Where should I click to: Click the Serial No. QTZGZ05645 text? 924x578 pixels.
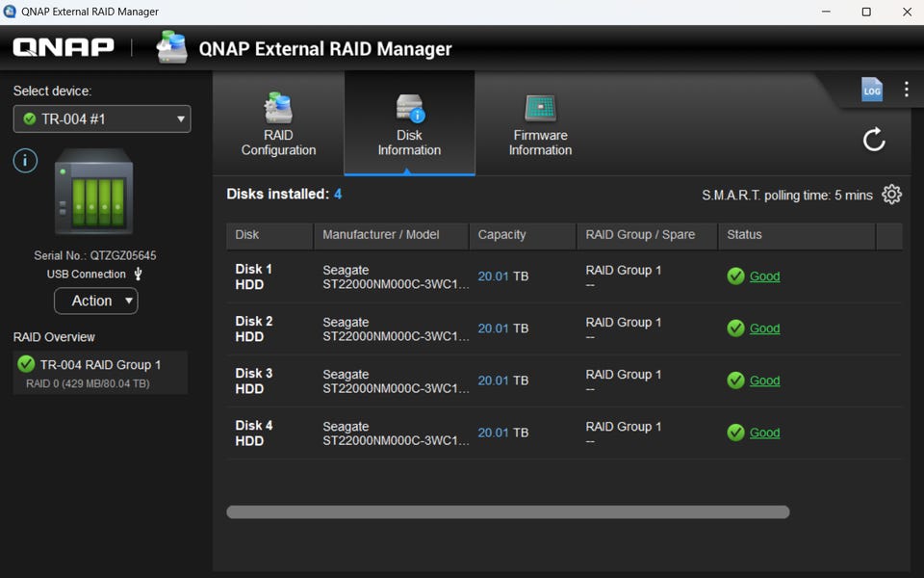coord(95,255)
